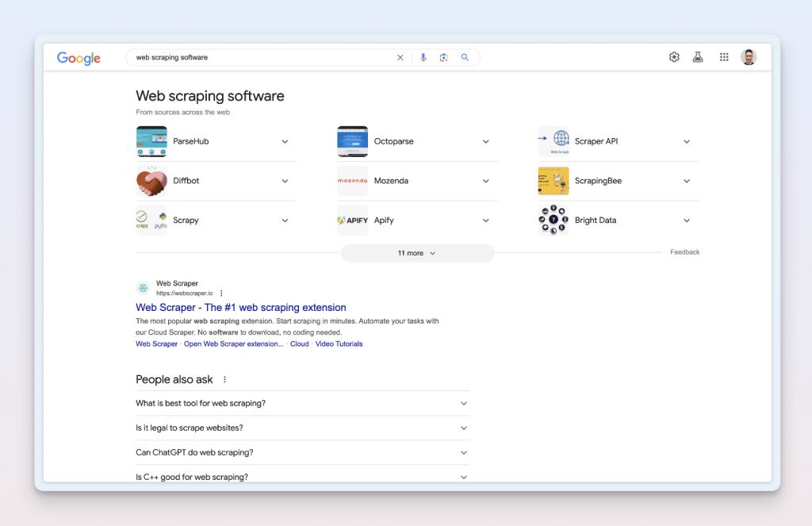812x526 pixels.
Task: Click the ParseHub name text
Action: click(x=190, y=141)
